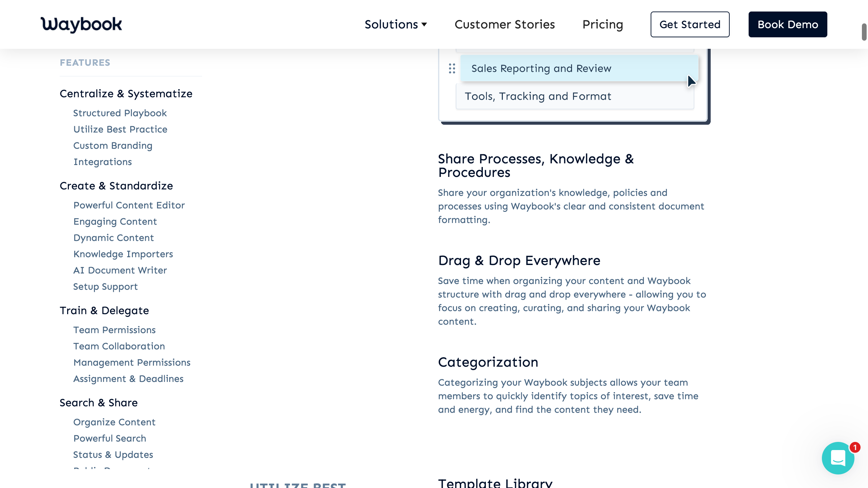Click the drag handle next to Sales Reporting
868x488 pixels.
point(451,68)
